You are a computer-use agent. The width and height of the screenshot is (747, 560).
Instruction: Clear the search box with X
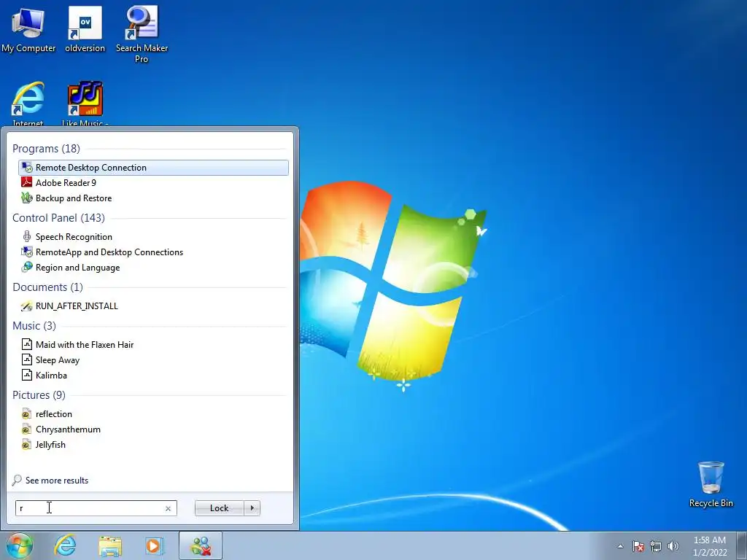[x=169, y=508]
